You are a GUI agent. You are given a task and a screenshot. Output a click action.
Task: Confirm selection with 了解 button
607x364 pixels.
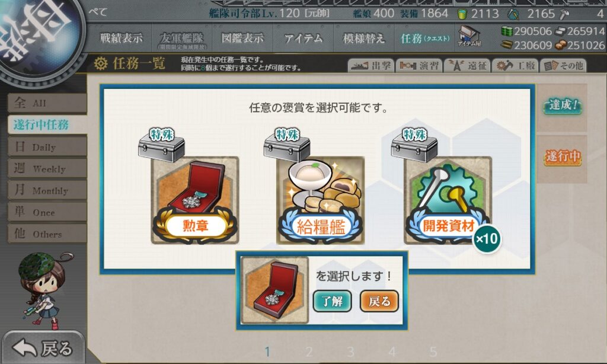[332, 301]
